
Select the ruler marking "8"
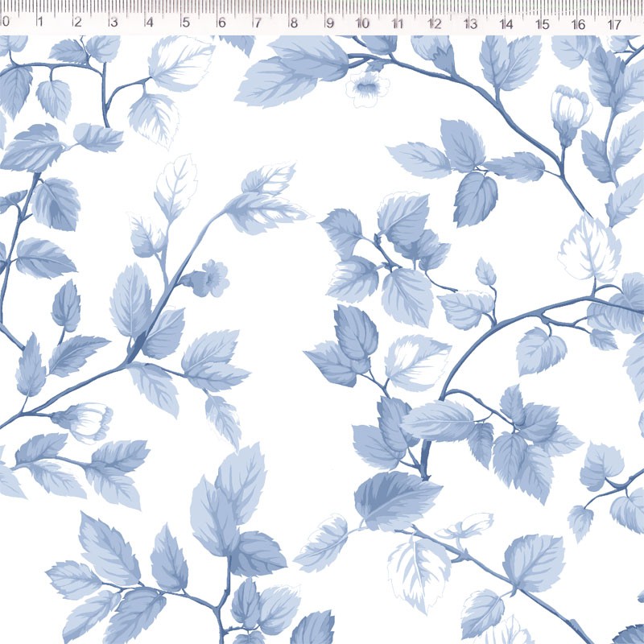294,23
